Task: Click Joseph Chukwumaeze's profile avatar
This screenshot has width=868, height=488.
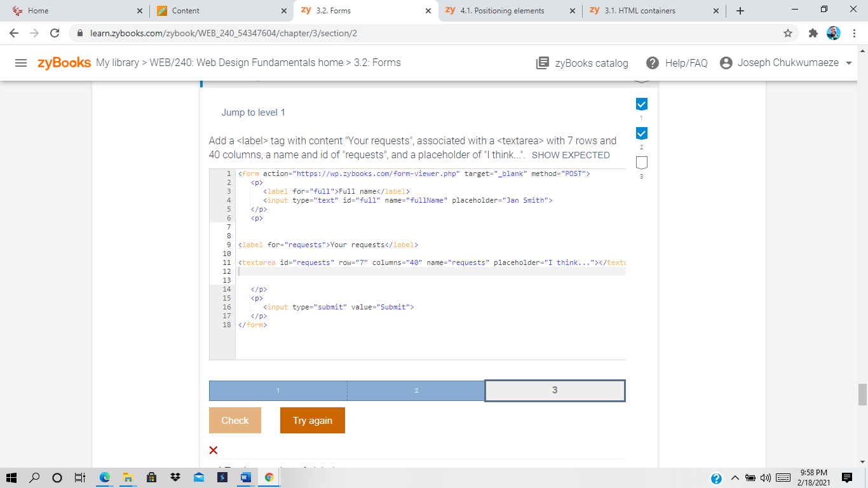Action: point(725,62)
